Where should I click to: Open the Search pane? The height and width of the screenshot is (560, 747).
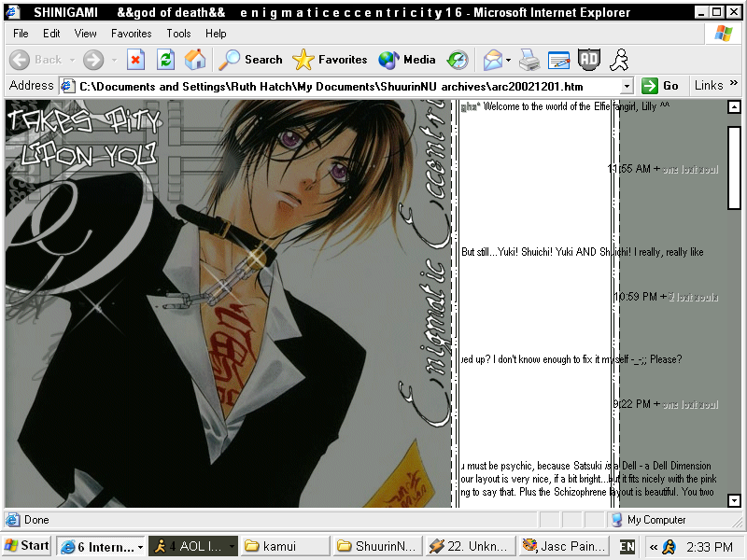click(x=250, y=60)
